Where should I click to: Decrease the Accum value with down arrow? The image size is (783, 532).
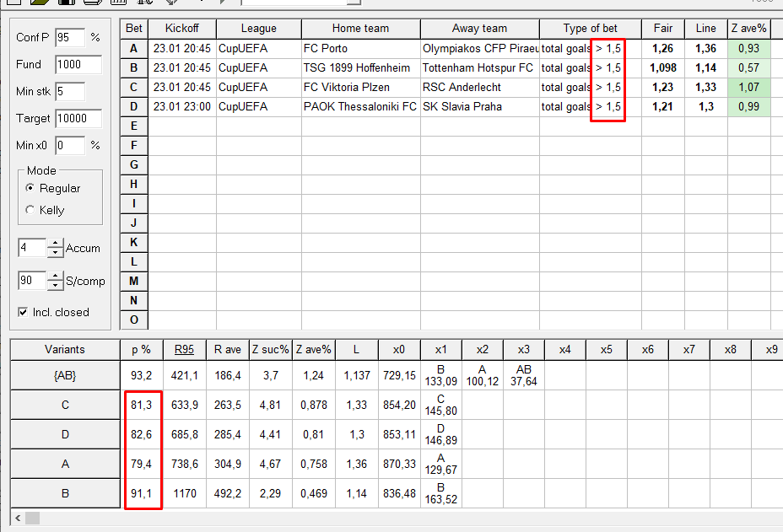pos(55,253)
